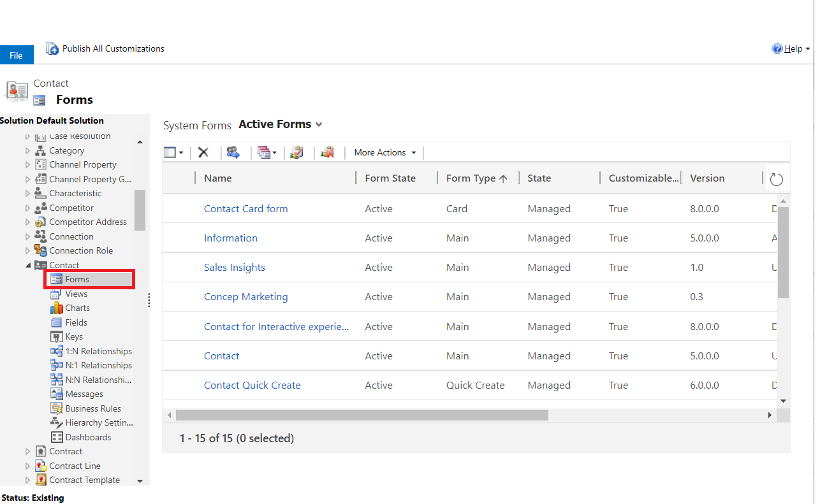Refresh the forms grid with circular arrow

click(x=776, y=180)
